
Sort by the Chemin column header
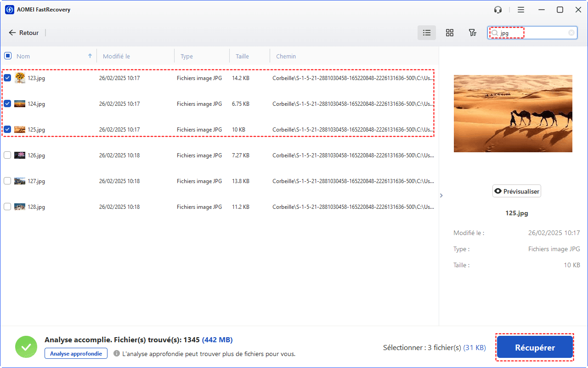coord(286,56)
